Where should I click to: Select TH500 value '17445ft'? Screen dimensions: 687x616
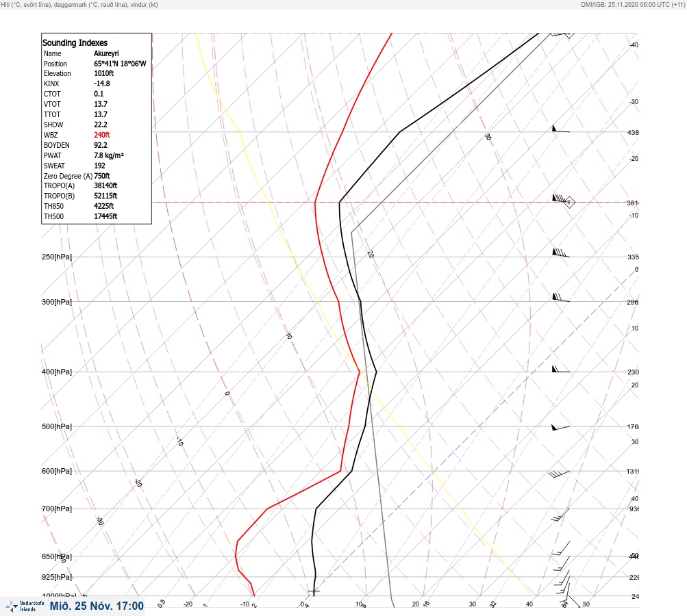point(105,216)
